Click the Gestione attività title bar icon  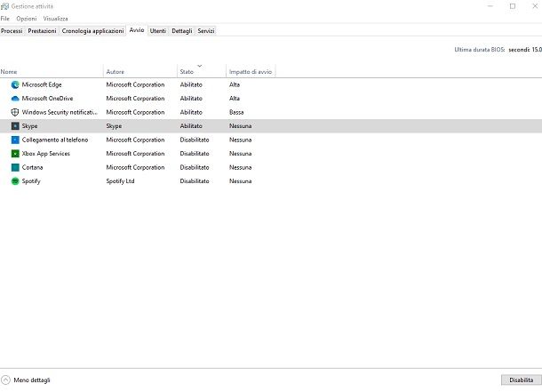tap(4, 6)
